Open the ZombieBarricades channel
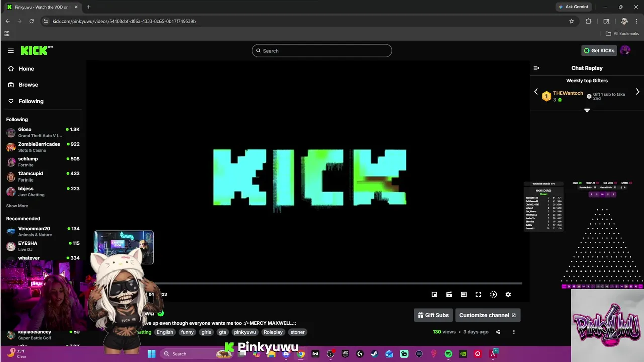 tap(43, 147)
